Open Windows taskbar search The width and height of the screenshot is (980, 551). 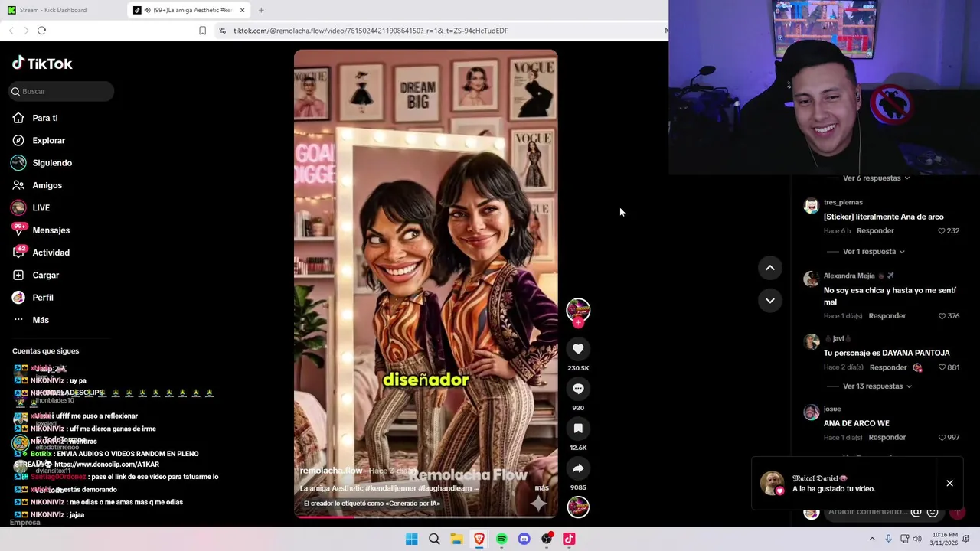coord(434,539)
